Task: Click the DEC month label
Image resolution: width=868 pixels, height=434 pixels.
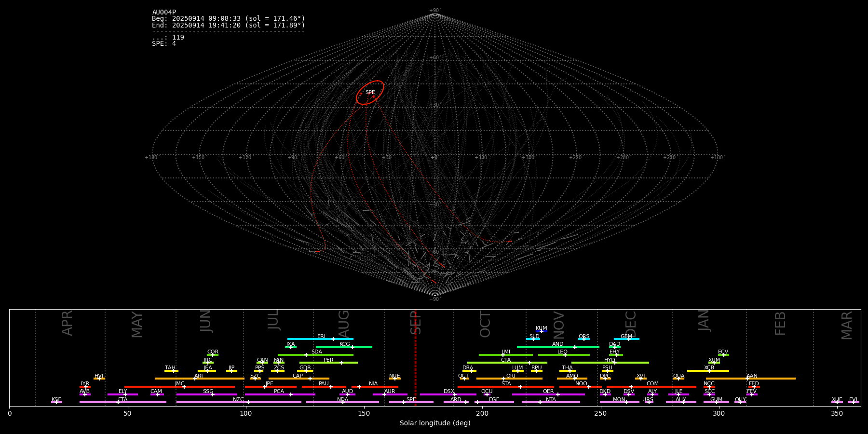Action: [631, 324]
